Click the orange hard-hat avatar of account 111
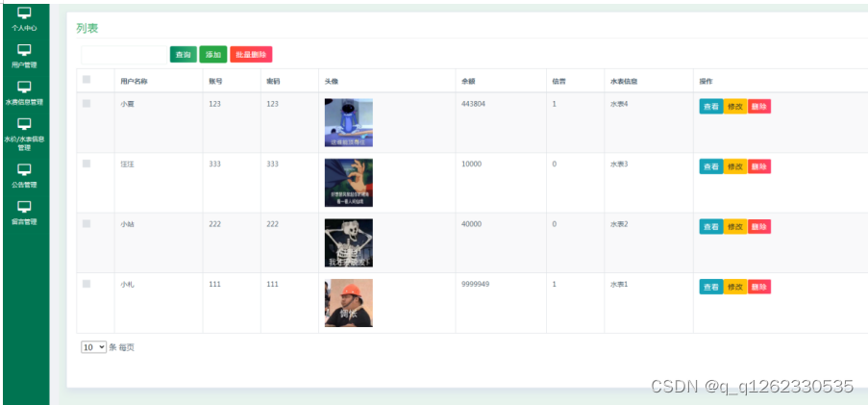868x405 pixels. click(349, 303)
